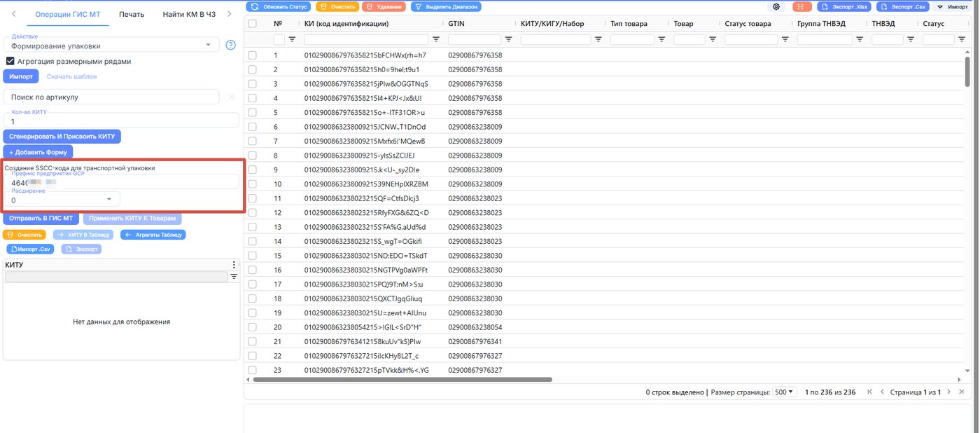980x433 pixels.
Task: Click the Обновить Статус refresh button
Action: pos(279,6)
